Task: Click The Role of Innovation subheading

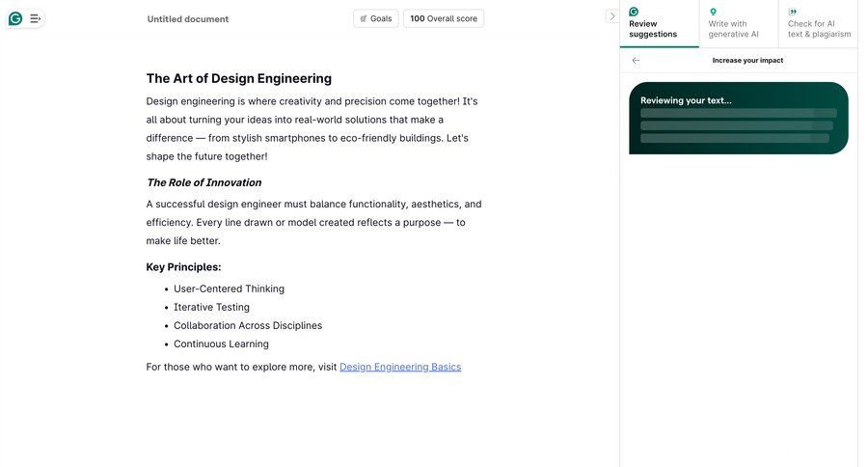Action: click(x=204, y=182)
